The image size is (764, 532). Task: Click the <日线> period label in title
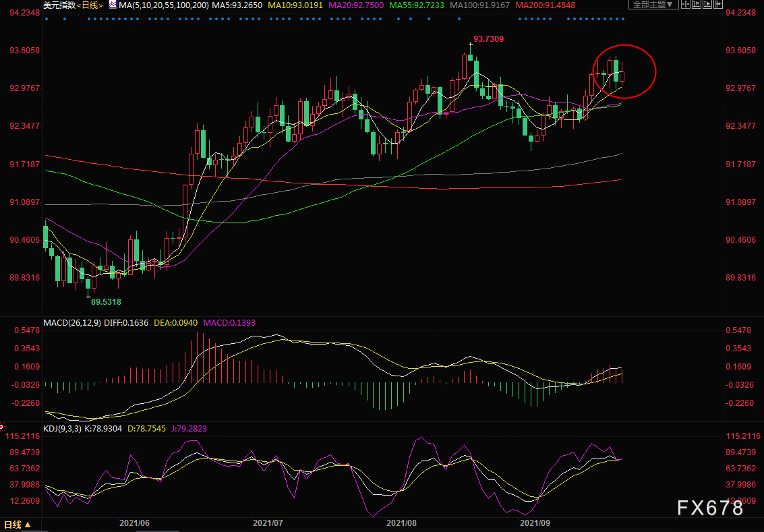(x=90, y=5)
